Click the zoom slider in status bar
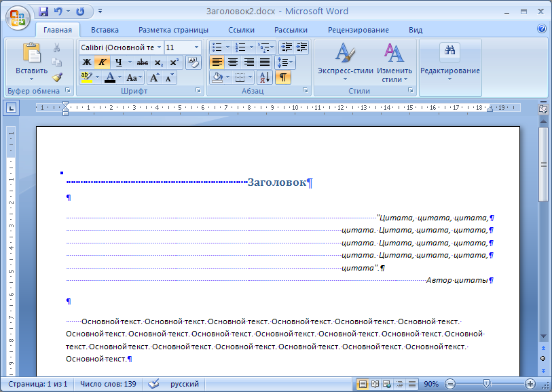Screen dimensions: 552x392 [x=486, y=384]
